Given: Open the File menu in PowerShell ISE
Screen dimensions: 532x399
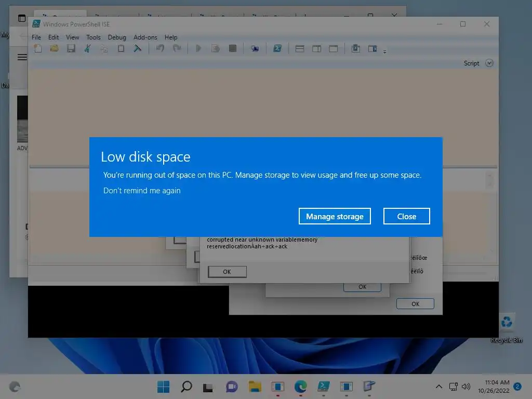Looking at the screenshot, I should tap(36, 37).
